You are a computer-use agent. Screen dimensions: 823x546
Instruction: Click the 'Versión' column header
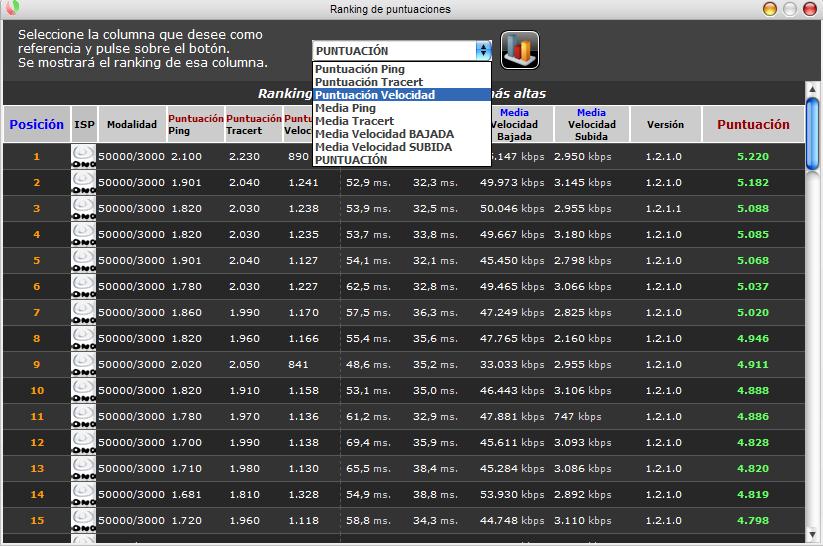pos(665,125)
